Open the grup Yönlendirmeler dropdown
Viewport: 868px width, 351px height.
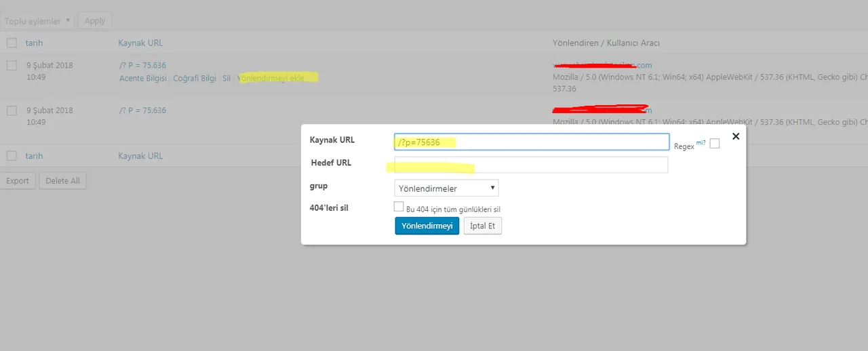coord(446,188)
